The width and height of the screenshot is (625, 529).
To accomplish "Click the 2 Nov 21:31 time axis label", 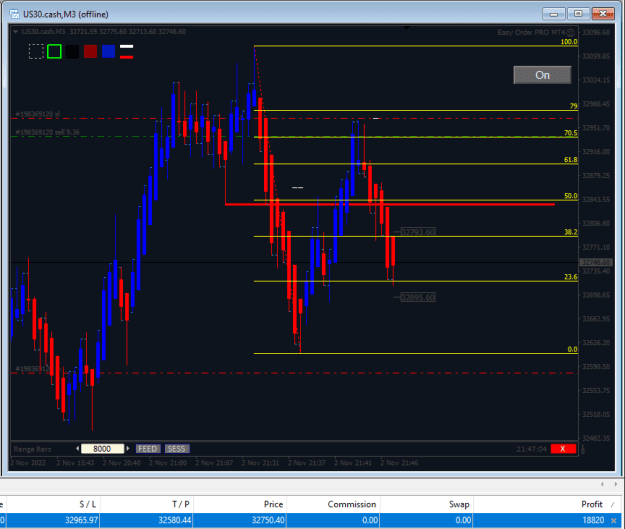I will click(x=260, y=463).
